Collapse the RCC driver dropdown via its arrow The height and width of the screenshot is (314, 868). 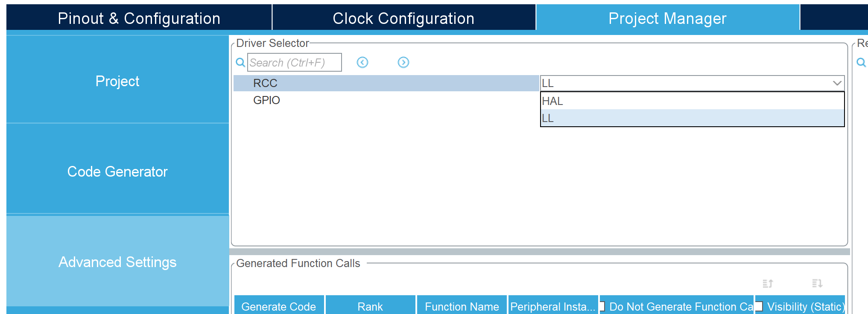point(837,83)
